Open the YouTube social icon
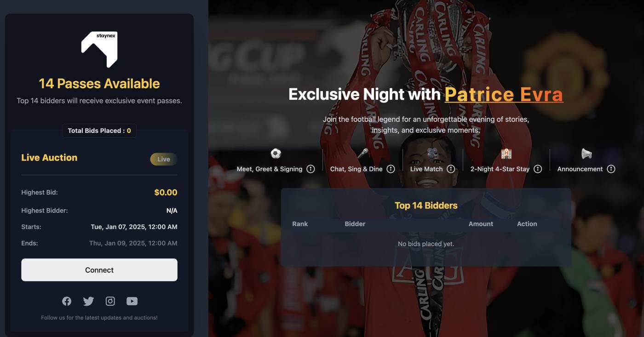This screenshot has height=337, width=644. [x=132, y=301]
